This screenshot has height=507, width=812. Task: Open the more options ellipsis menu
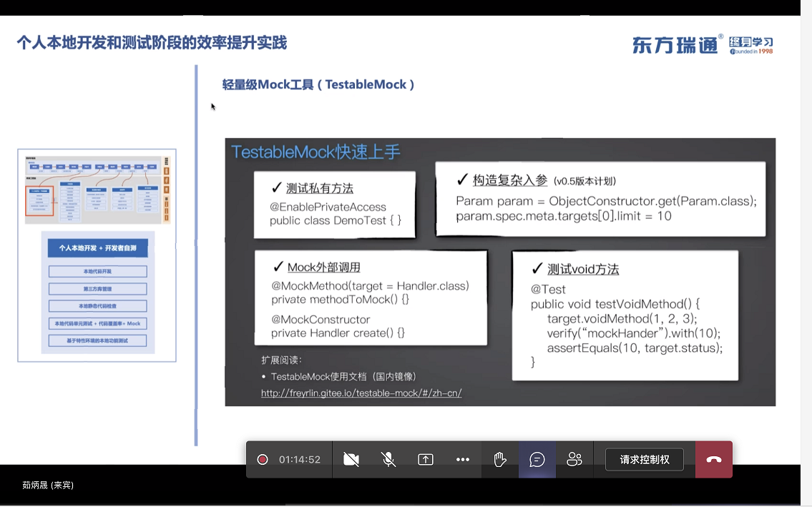(x=463, y=459)
